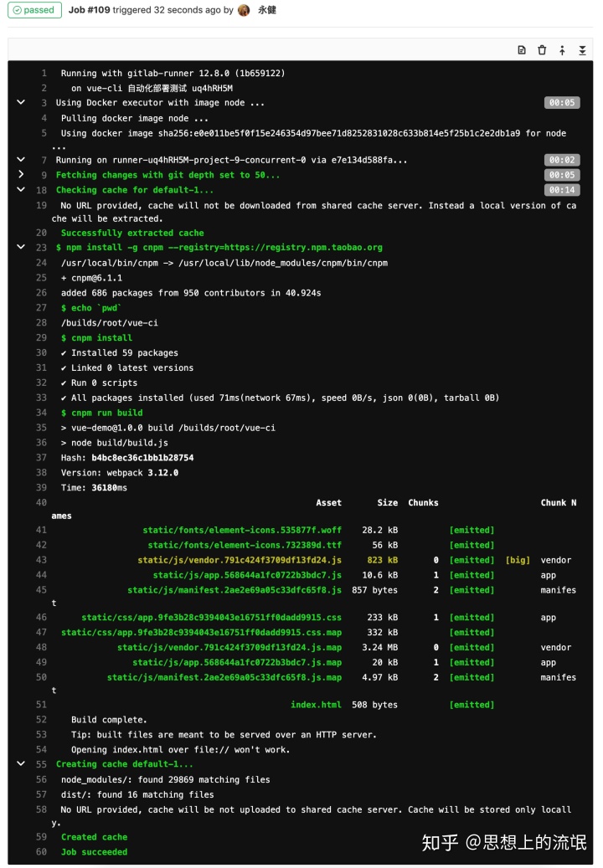Screen dimensions: 603x868
Task: Collapse the Using Docker executor section
Action: (x=21, y=102)
